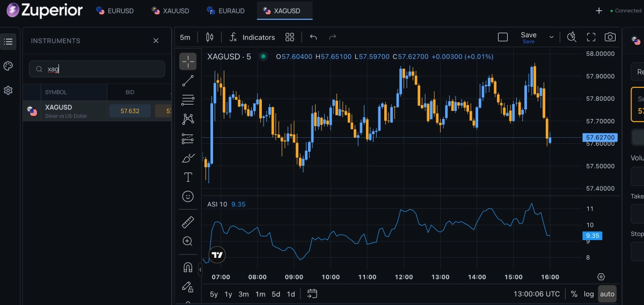Toggle percent scale mode

point(574,294)
